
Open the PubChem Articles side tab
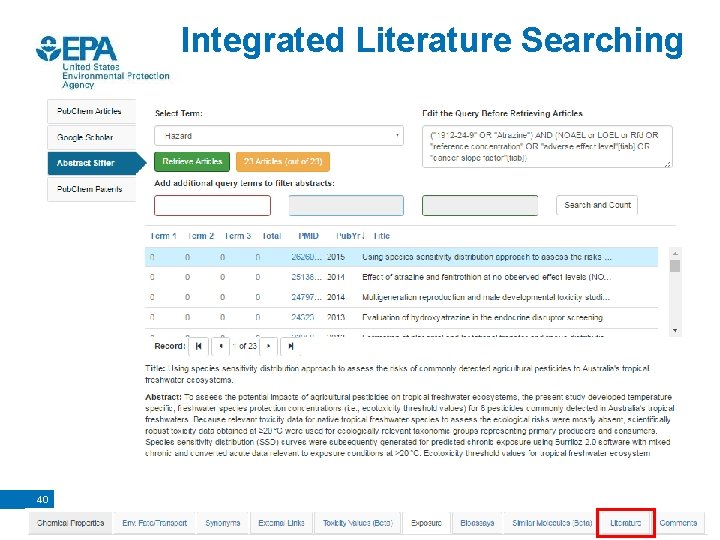[x=91, y=111]
